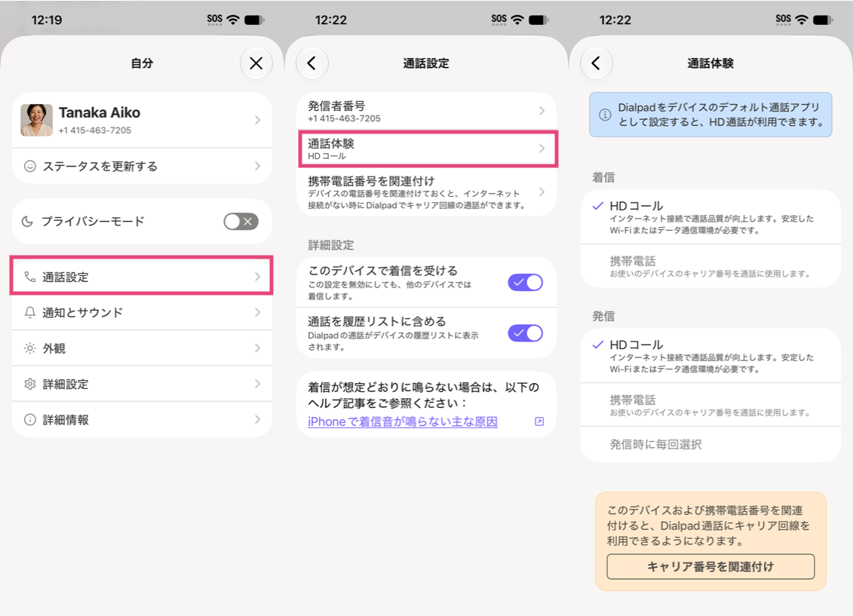Click 詳細設定 section heading in 通話設定

click(331, 244)
